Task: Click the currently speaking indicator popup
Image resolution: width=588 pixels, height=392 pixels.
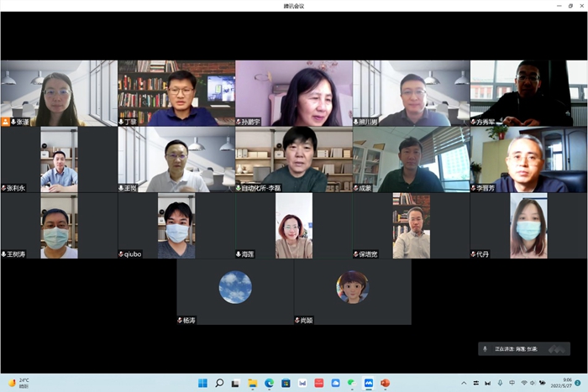Action: (524, 348)
